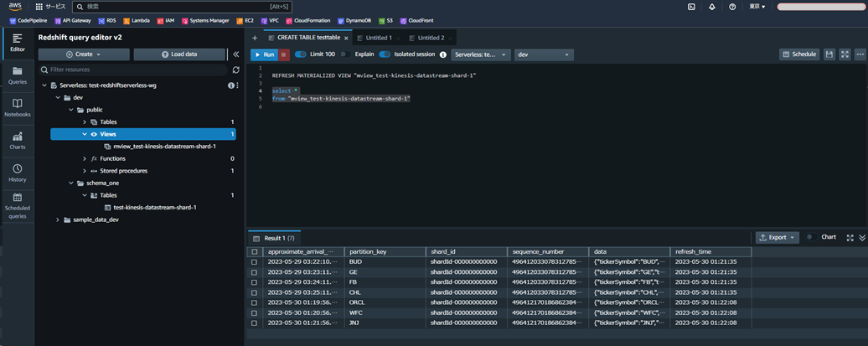Collapse the dev database node
This screenshot has width=868, height=346.
click(x=58, y=97)
